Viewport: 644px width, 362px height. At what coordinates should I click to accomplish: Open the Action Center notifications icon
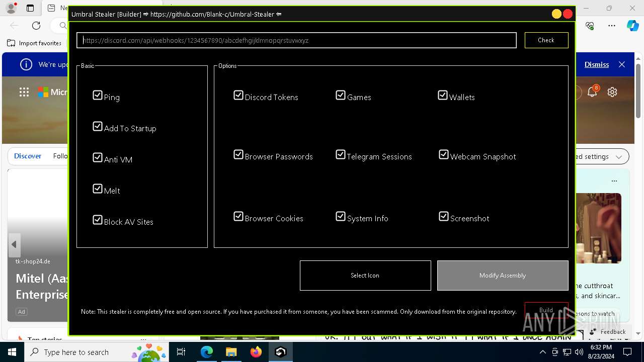628,352
